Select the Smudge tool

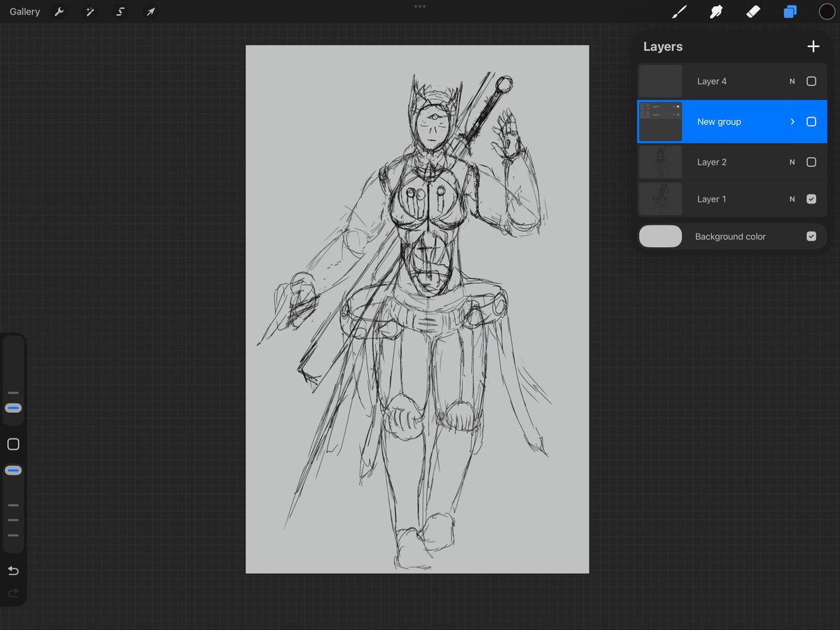click(716, 12)
